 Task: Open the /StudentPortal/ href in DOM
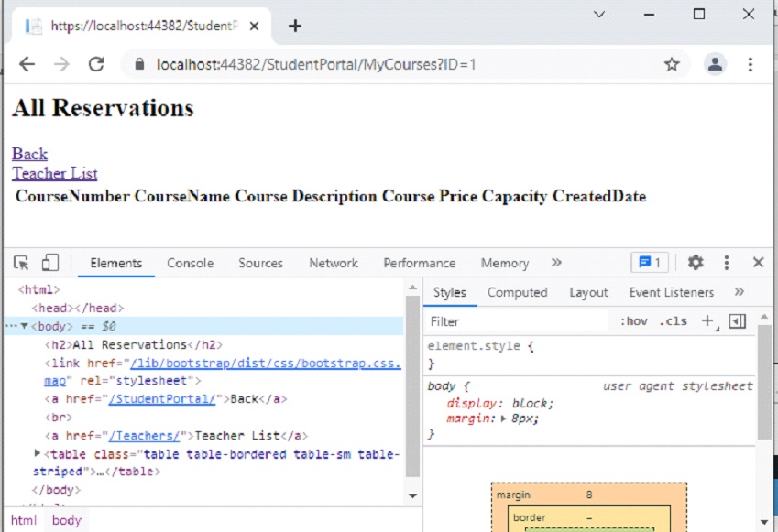coord(162,399)
